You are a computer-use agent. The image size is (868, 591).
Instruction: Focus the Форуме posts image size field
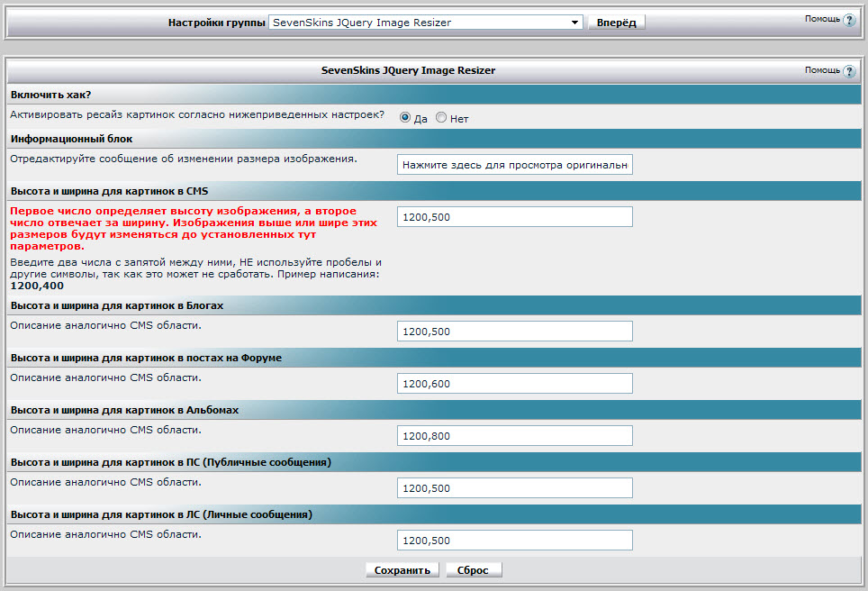(515, 383)
